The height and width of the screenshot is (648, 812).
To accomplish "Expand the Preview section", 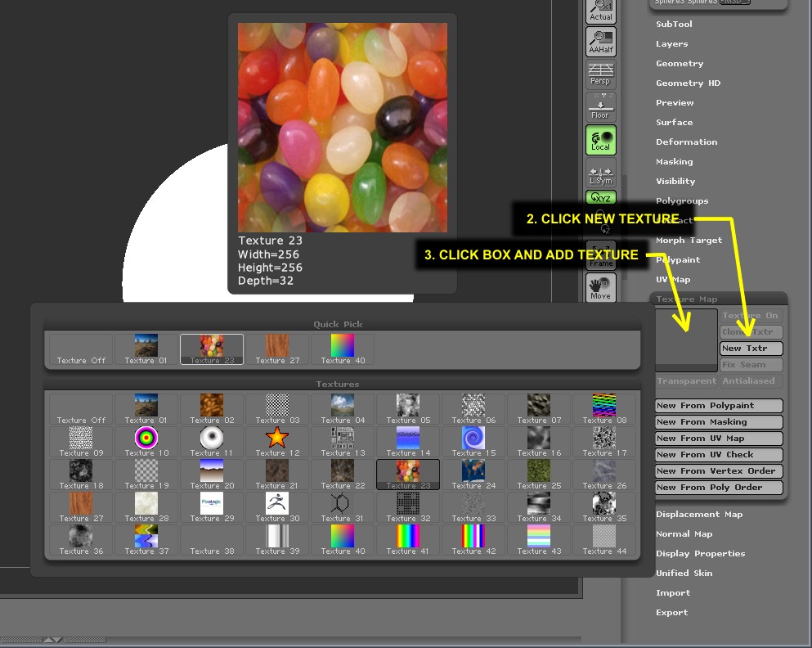I will click(675, 102).
